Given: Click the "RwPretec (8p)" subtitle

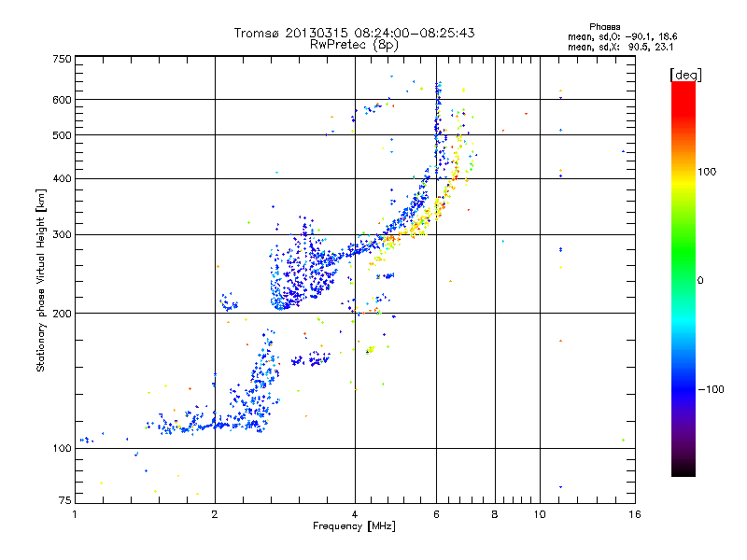Looking at the screenshot, I should pos(354,45).
